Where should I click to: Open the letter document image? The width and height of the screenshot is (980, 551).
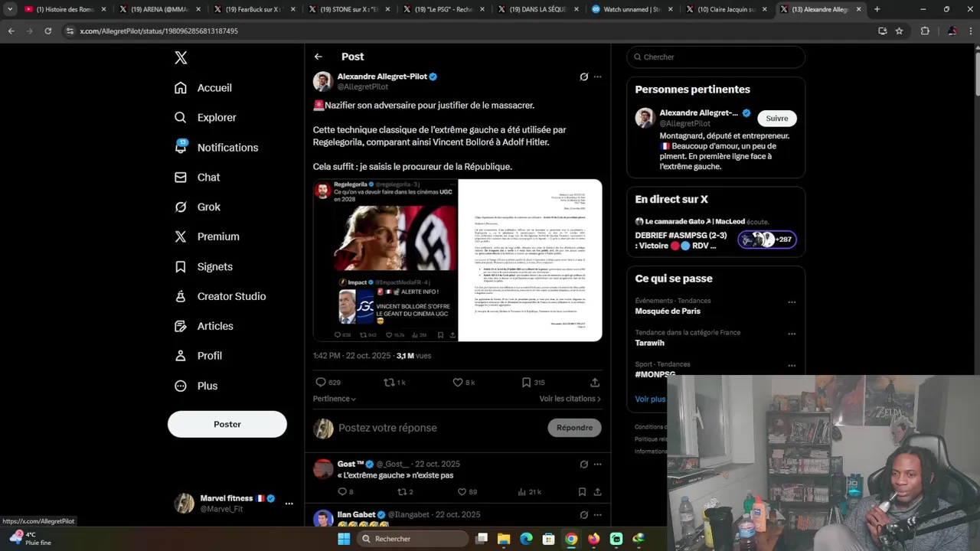(530, 260)
